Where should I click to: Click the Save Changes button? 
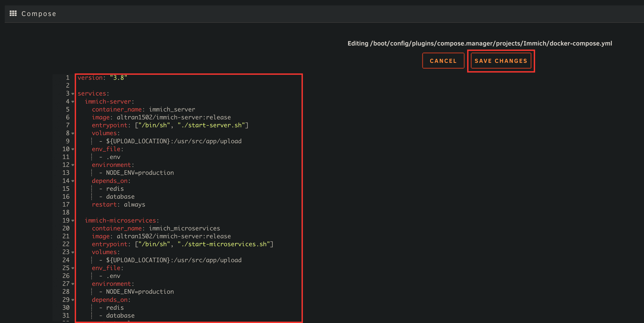[x=501, y=61]
